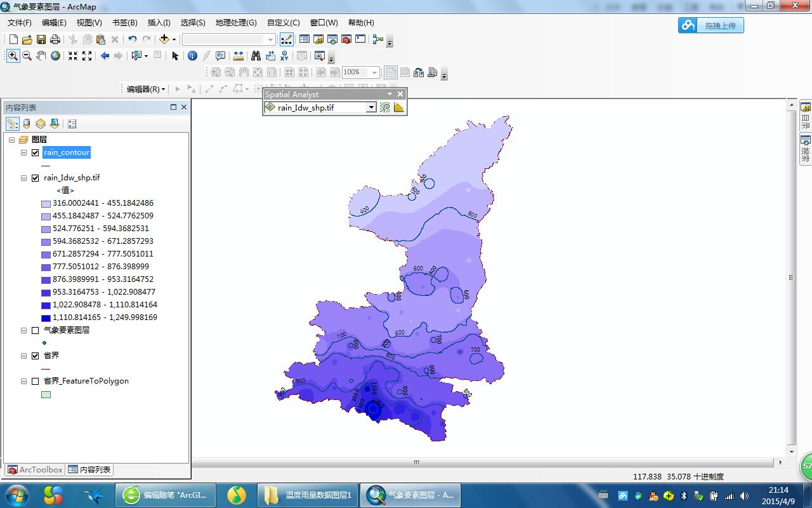
Task: Select the Zoom Out tool
Action: pos(27,56)
